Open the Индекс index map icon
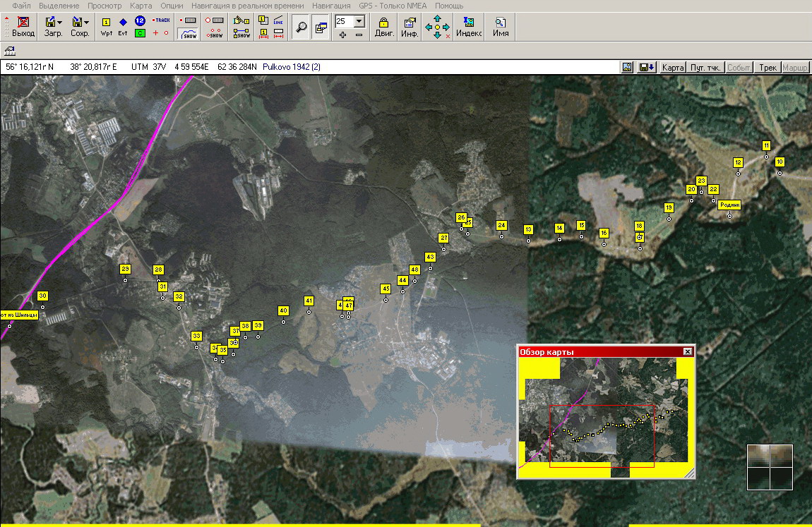Viewport: 812px width, 527px height. point(469,27)
